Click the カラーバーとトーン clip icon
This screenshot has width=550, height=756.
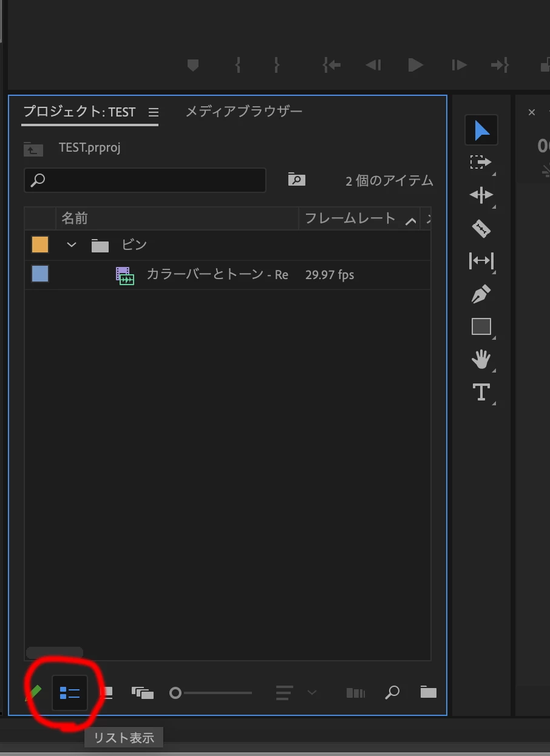coord(125,276)
